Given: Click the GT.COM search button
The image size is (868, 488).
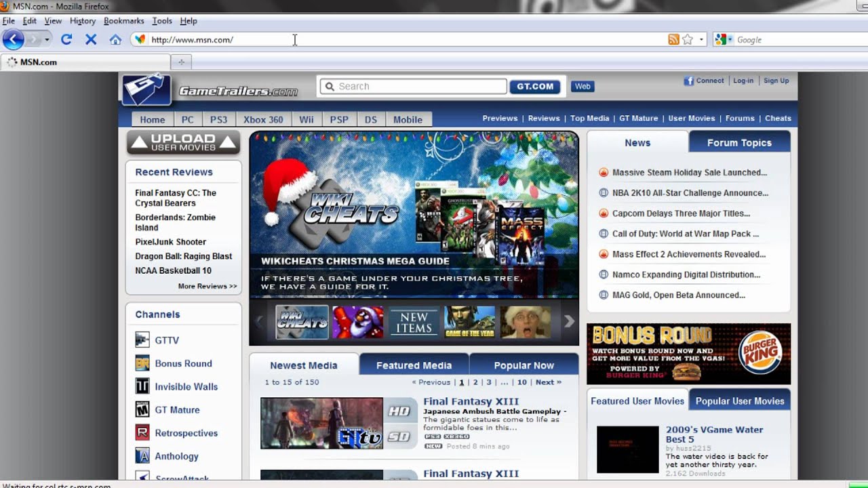Looking at the screenshot, I should pyautogui.click(x=535, y=86).
